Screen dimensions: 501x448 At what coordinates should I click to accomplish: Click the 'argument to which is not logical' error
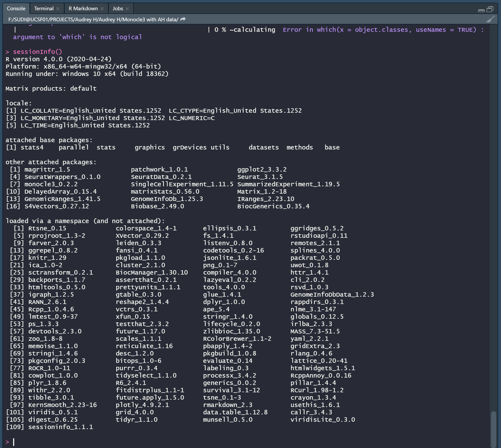pyautogui.click(x=78, y=37)
